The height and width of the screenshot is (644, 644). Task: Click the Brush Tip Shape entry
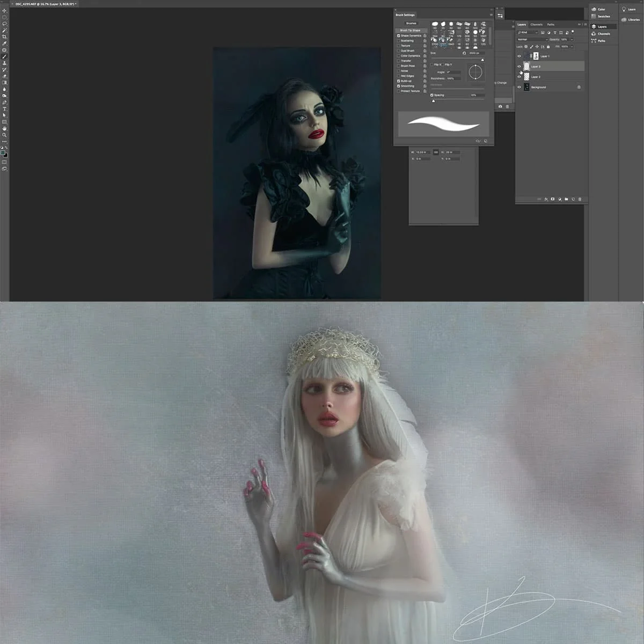[410, 30]
